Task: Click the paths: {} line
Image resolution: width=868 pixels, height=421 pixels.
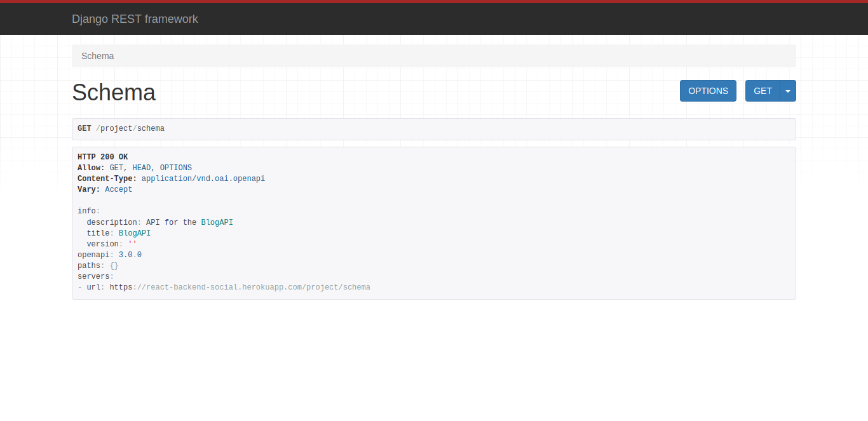Action: (x=98, y=265)
